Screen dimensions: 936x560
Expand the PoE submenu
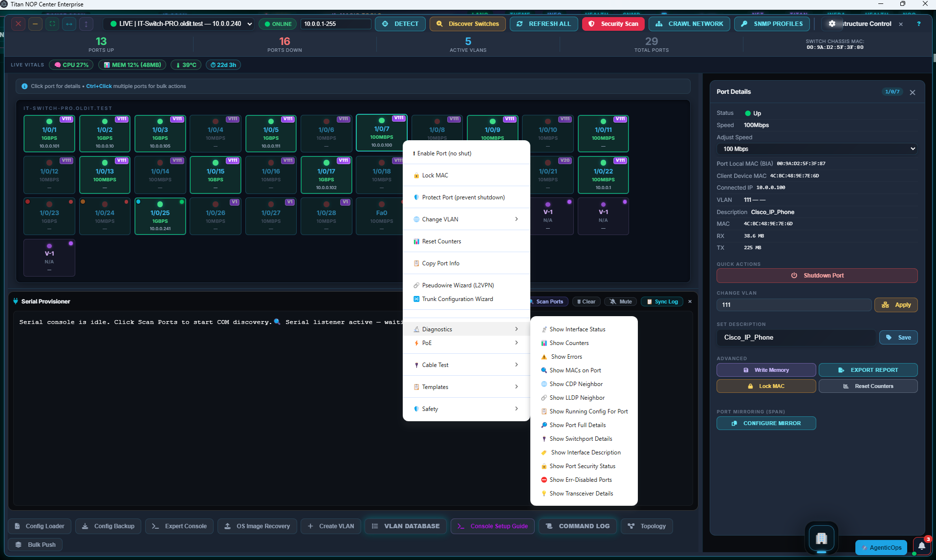466,343
